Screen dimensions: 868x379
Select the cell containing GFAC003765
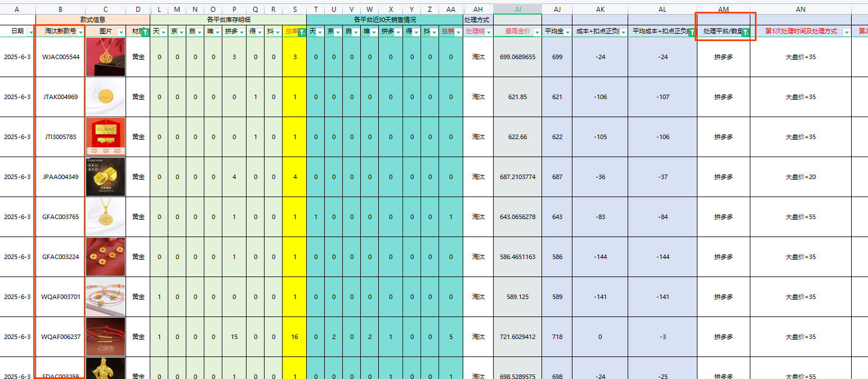(60, 217)
